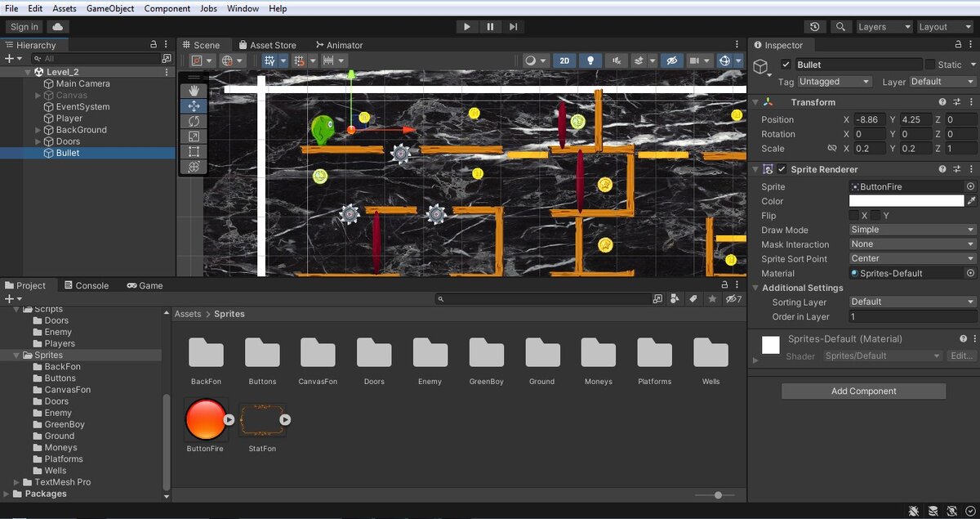Open the Tag dropdown
This screenshot has height=519, width=980.
[x=835, y=82]
